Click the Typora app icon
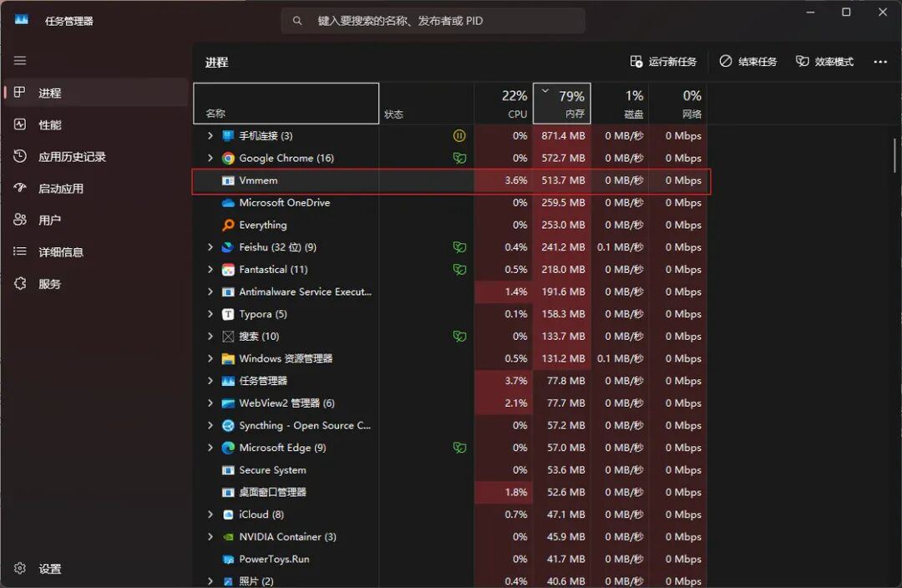Image resolution: width=902 pixels, height=588 pixels. tap(228, 314)
